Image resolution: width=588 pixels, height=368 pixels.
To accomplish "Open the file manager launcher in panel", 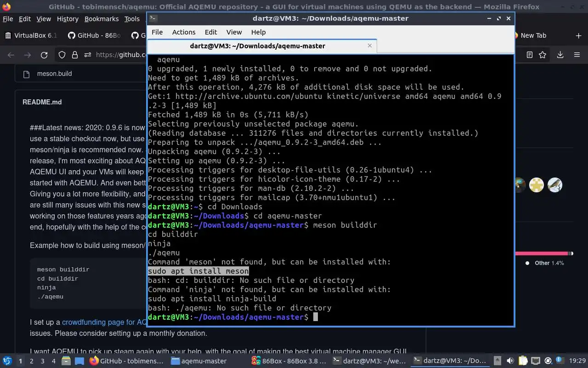I will [x=67, y=361].
